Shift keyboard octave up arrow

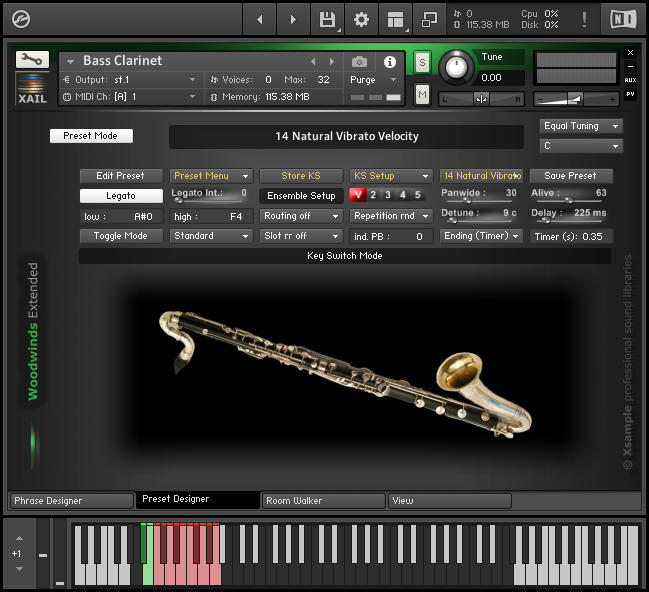[x=19, y=539]
